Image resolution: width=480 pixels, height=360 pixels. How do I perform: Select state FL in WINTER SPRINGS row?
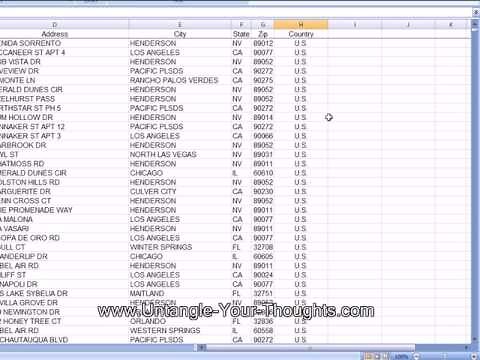pos(241,247)
